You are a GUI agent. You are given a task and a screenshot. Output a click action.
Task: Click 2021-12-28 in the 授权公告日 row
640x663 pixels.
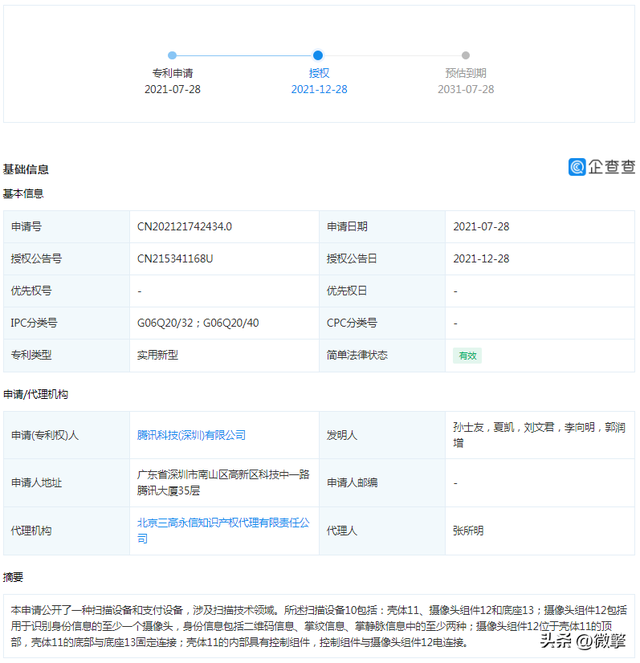click(481, 259)
